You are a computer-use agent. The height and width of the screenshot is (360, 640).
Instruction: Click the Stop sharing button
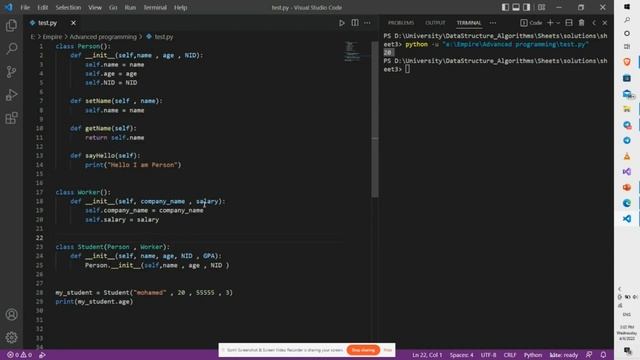point(363,350)
